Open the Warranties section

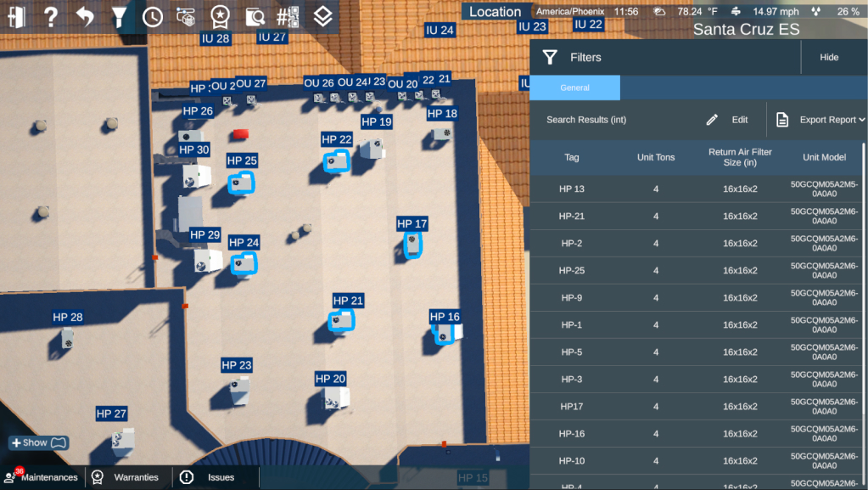coord(127,477)
